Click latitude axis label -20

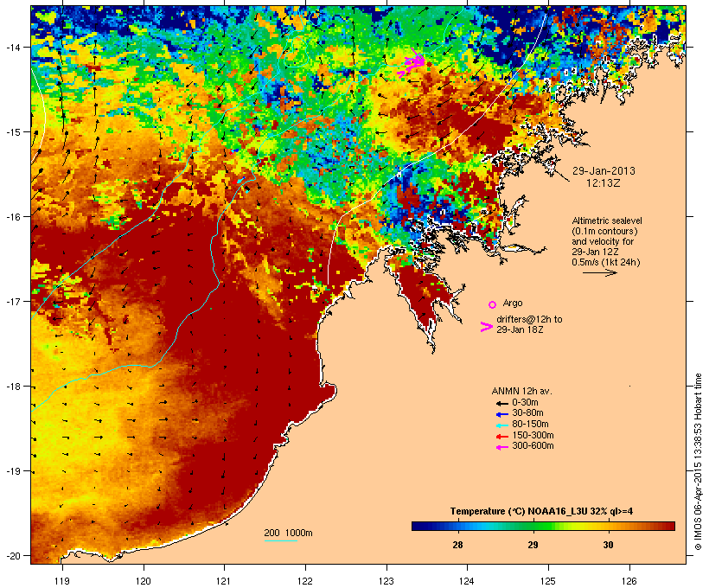point(12,556)
